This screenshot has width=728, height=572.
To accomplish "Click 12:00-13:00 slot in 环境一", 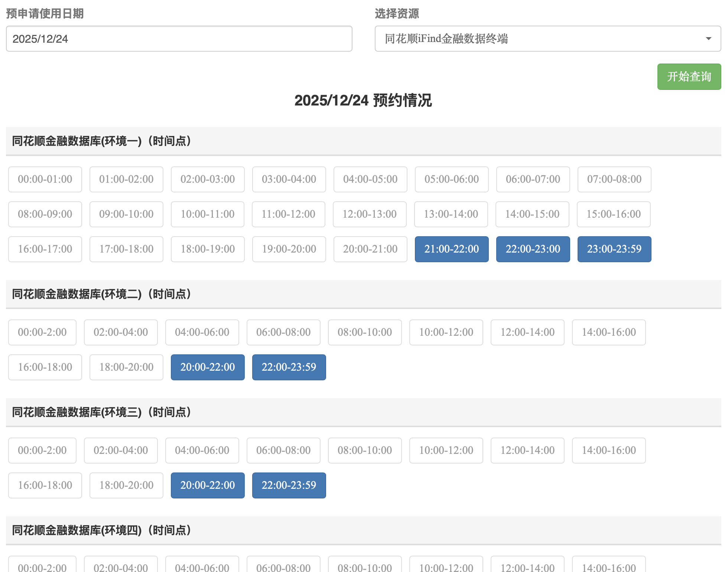I will point(370,214).
